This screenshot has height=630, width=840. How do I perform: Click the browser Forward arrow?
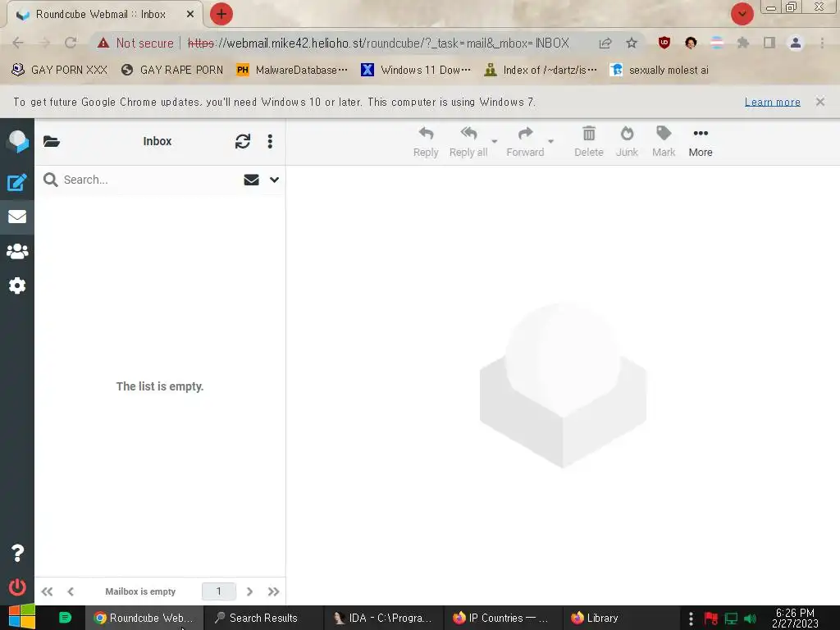click(44, 43)
